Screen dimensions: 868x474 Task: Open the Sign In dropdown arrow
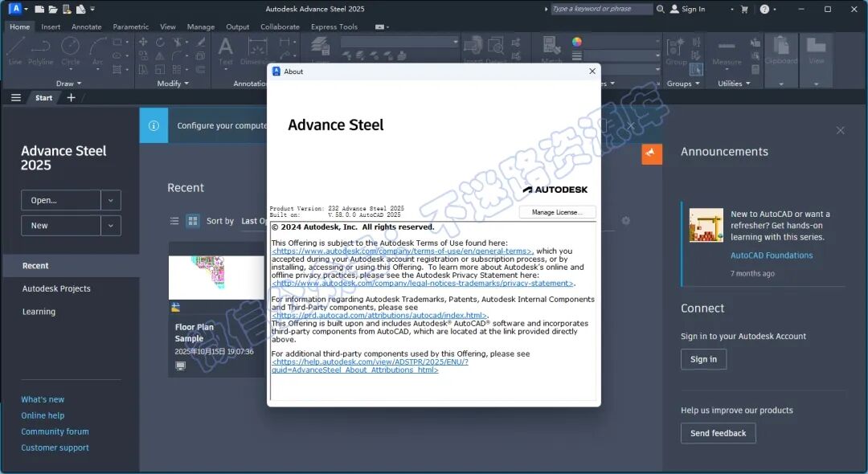[732, 10]
